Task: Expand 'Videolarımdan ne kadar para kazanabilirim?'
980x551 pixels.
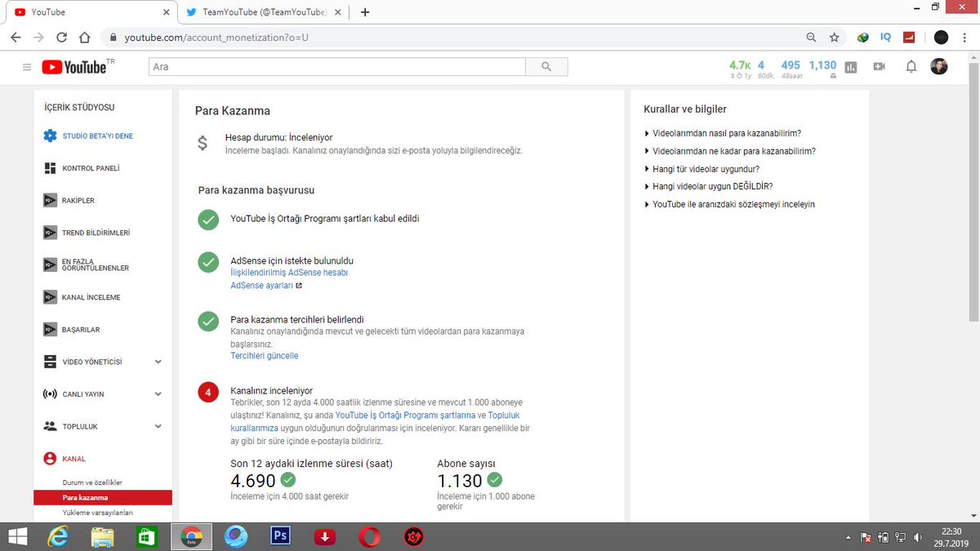Action: coord(730,151)
